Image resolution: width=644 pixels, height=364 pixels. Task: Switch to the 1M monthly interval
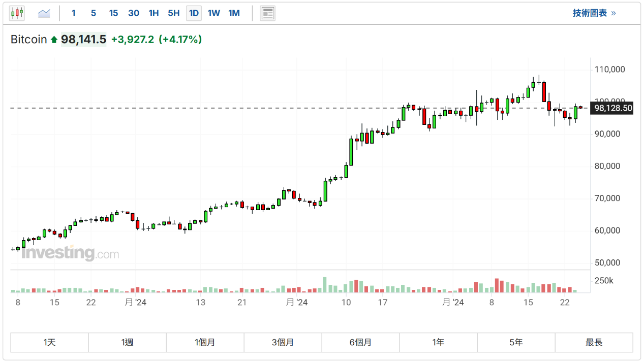pos(234,13)
